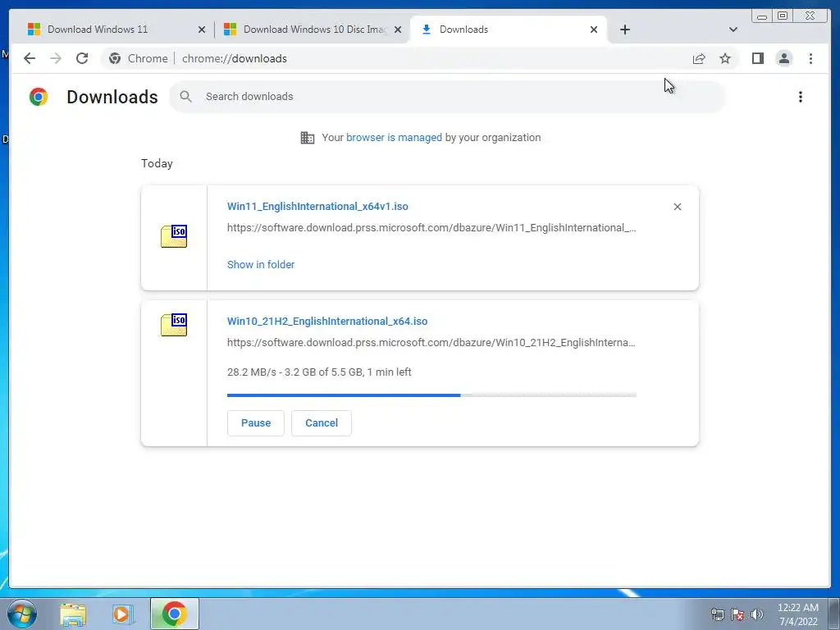Click the Win10 ISO source URL text

pos(431,343)
